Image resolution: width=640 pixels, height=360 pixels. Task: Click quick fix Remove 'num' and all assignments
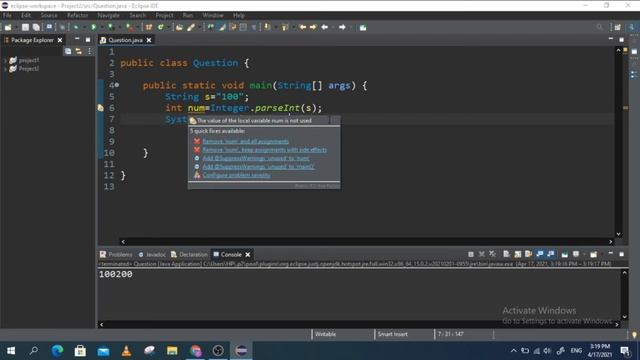[x=246, y=141]
